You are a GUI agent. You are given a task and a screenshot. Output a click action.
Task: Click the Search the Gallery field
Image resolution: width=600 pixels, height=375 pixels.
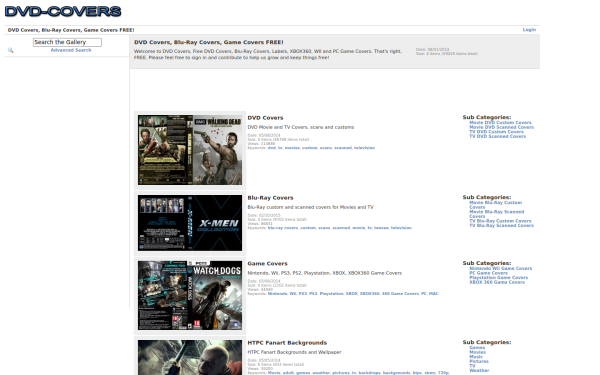pyautogui.click(x=67, y=42)
